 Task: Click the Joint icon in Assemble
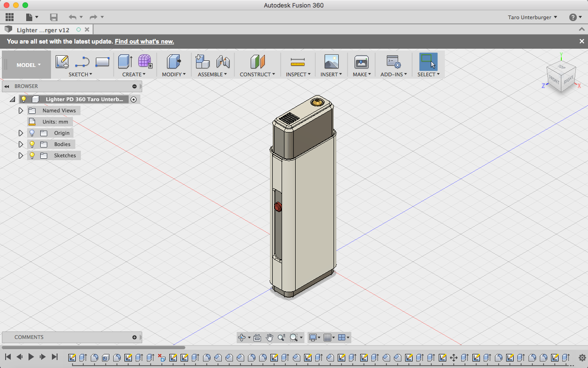coord(223,61)
